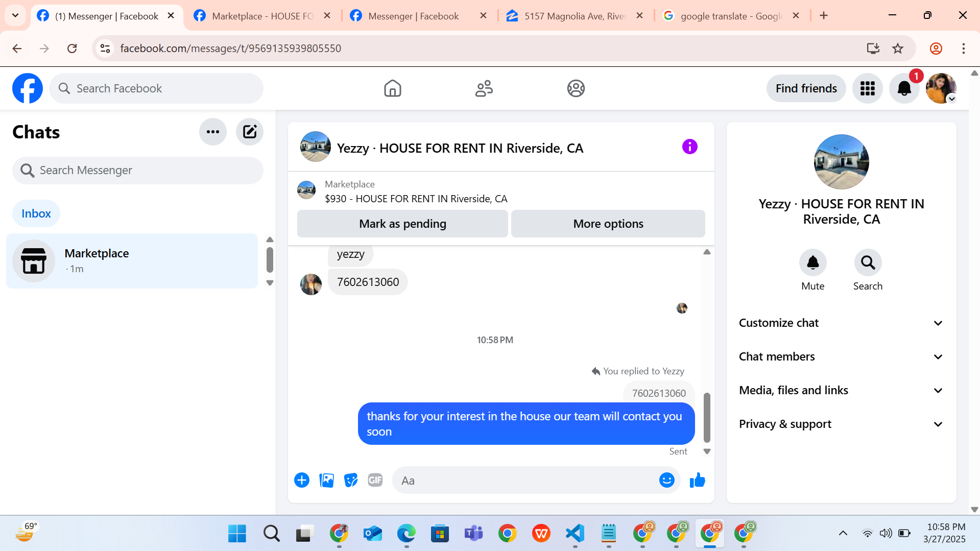
Task: Switch to google translate tab
Action: coord(731,16)
